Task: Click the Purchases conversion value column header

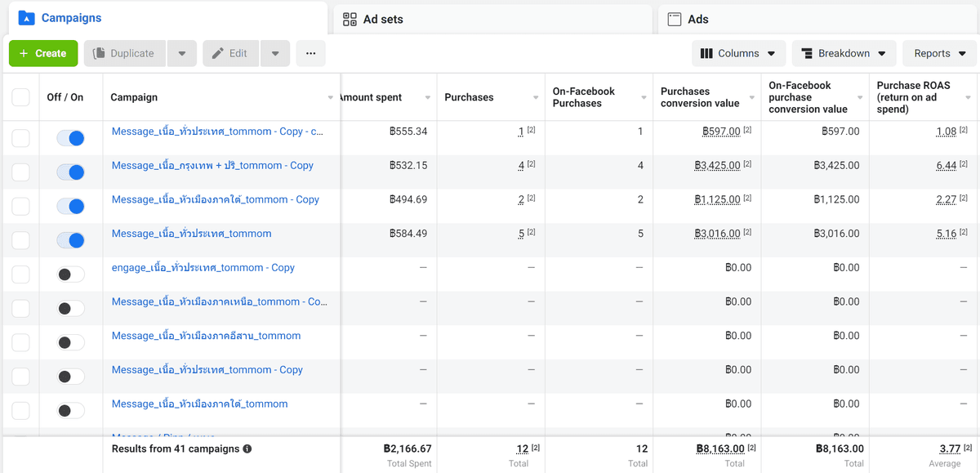Action: [x=700, y=97]
